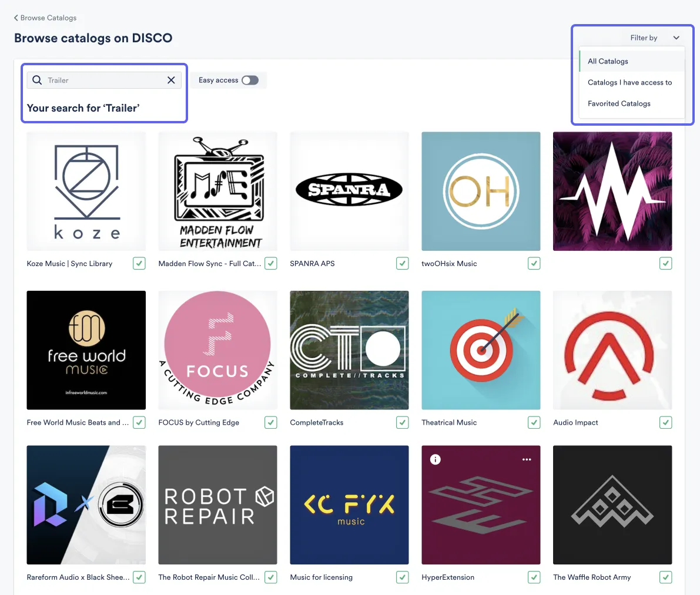Click Theatrical Music catalog title
This screenshot has height=595, width=700.
tap(449, 422)
